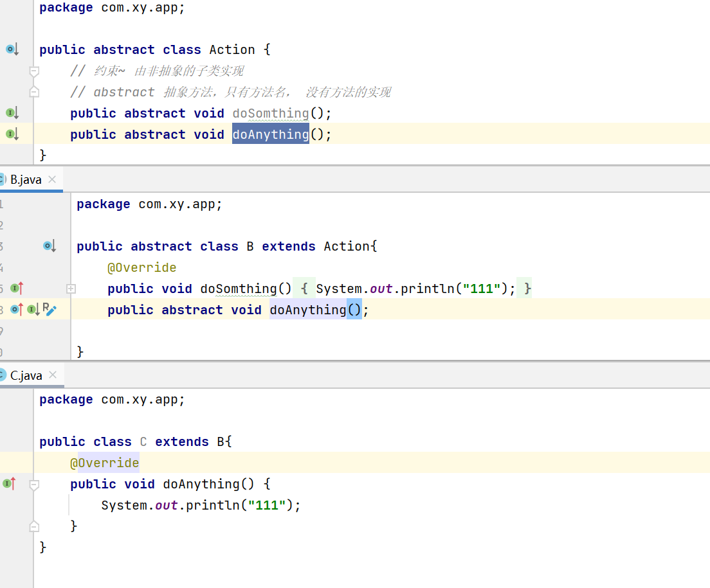
Task: Click the C.java file icon in tab
Action: [x=3, y=375]
